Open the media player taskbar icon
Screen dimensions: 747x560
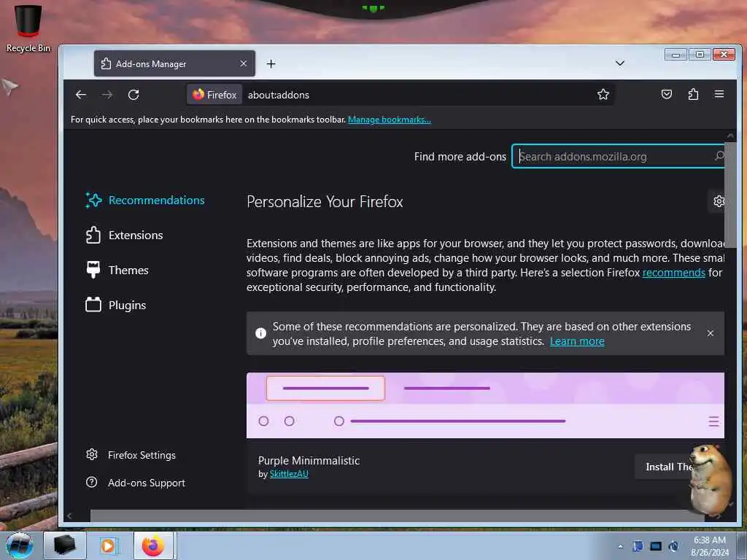(x=108, y=545)
